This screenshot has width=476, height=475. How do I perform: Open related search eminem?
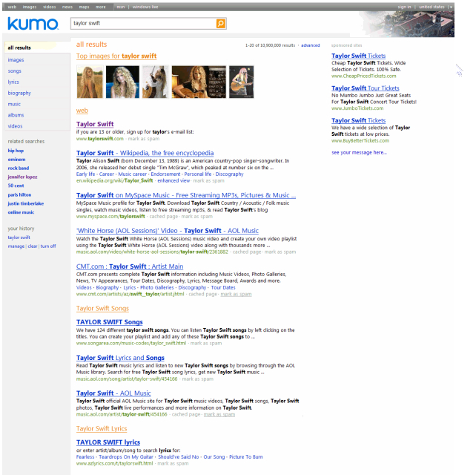pos(17,160)
